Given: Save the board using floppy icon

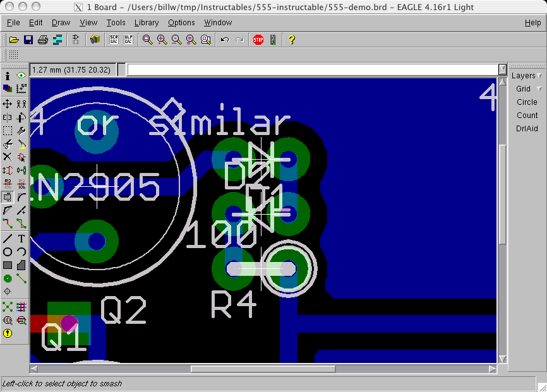Looking at the screenshot, I should point(28,40).
